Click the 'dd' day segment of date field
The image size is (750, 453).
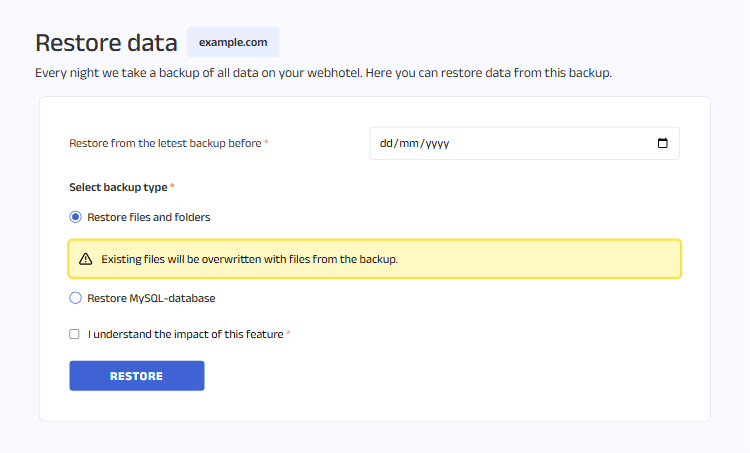pos(388,143)
